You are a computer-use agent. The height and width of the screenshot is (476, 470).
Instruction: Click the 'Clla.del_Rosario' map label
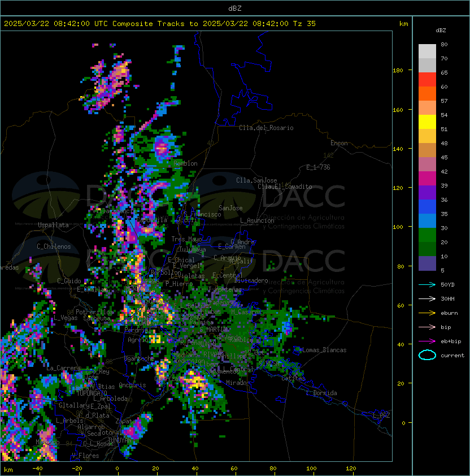[266, 128]
